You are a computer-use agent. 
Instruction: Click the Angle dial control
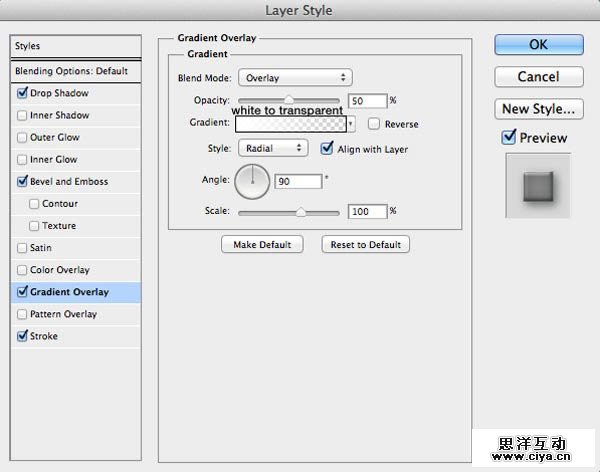(x=252, y=181)
